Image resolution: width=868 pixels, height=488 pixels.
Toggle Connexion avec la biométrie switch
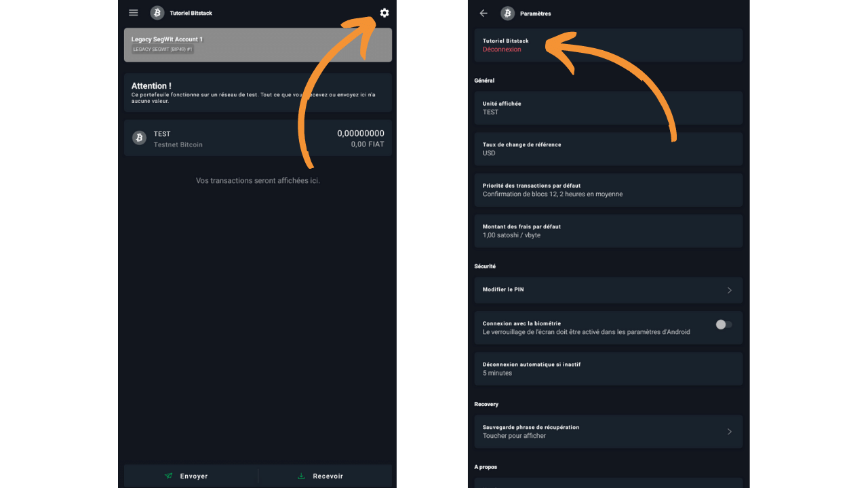click(724, 325)
